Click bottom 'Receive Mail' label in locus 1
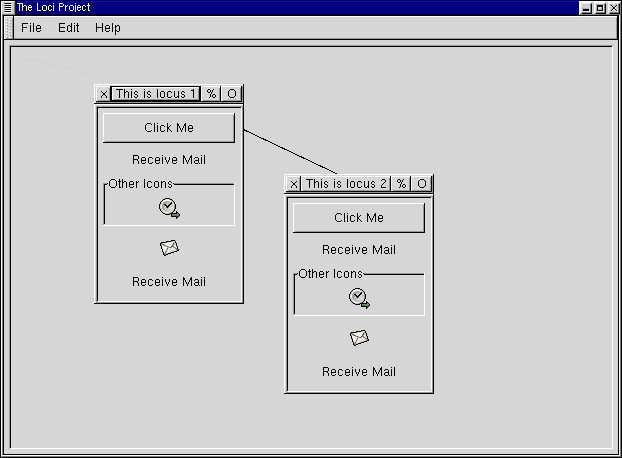 (169, 282)
